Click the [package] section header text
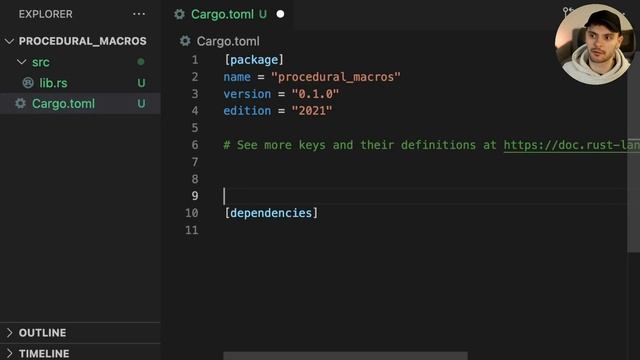This screenshot has height=360, width=640. point(254,60)
